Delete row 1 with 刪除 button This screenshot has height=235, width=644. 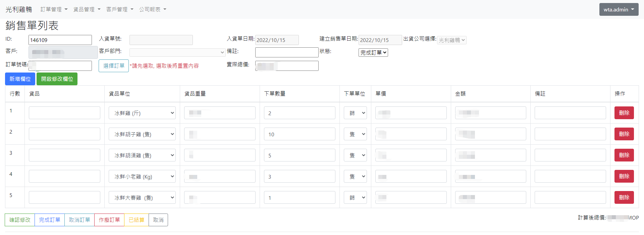point(624,113)
